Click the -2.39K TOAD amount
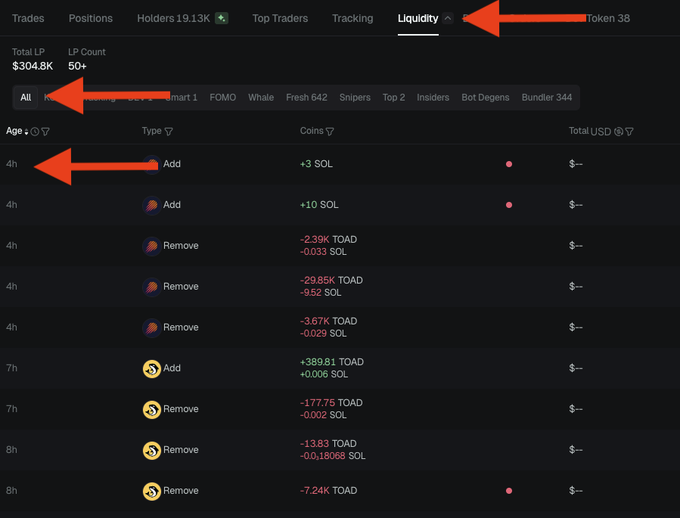680x518 pixels. pyautogui.click(x=328, y=239)
